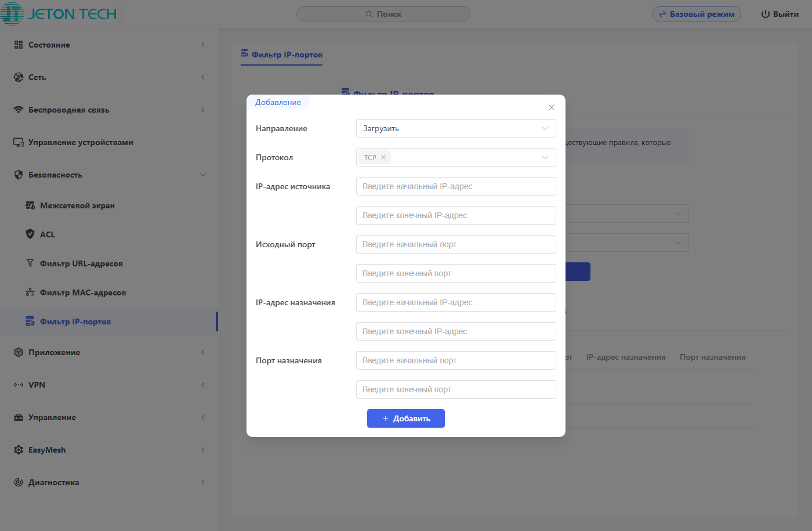Expand the Протокол dropdown arrow
Screen dimensions: 812x531
coord(545,157)
